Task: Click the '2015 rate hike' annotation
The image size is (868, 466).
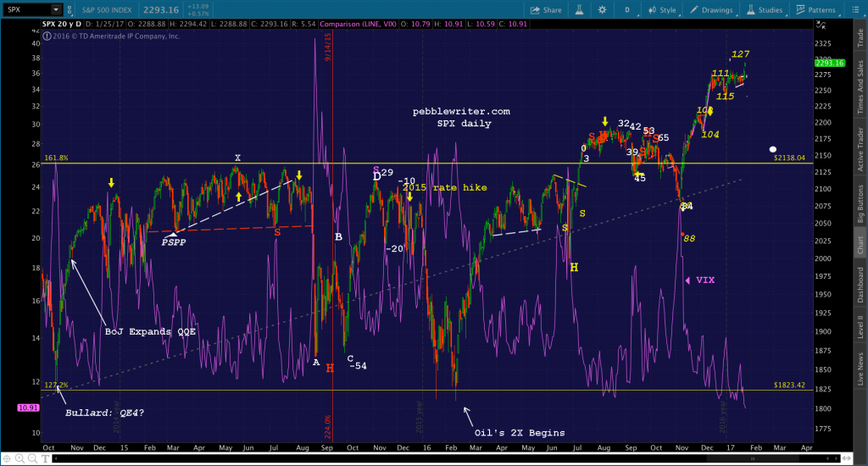Action: pyautogui.click(x=444, y=187)
